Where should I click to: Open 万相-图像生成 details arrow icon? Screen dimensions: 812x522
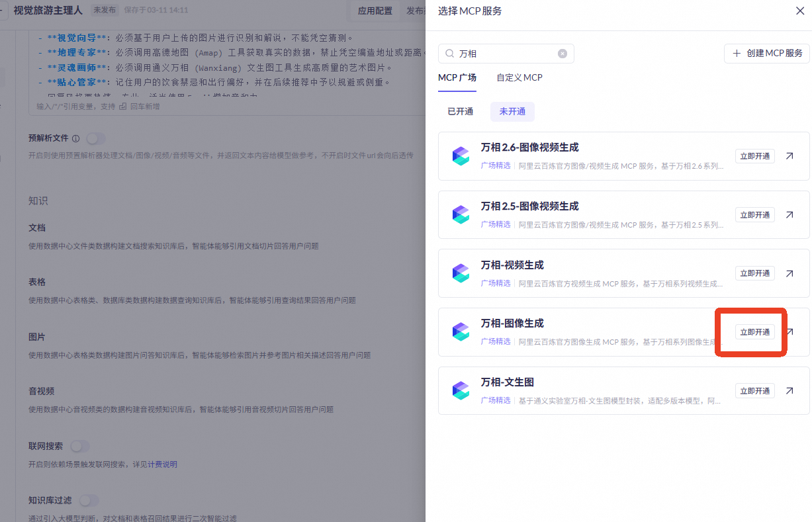click(789, 332)
